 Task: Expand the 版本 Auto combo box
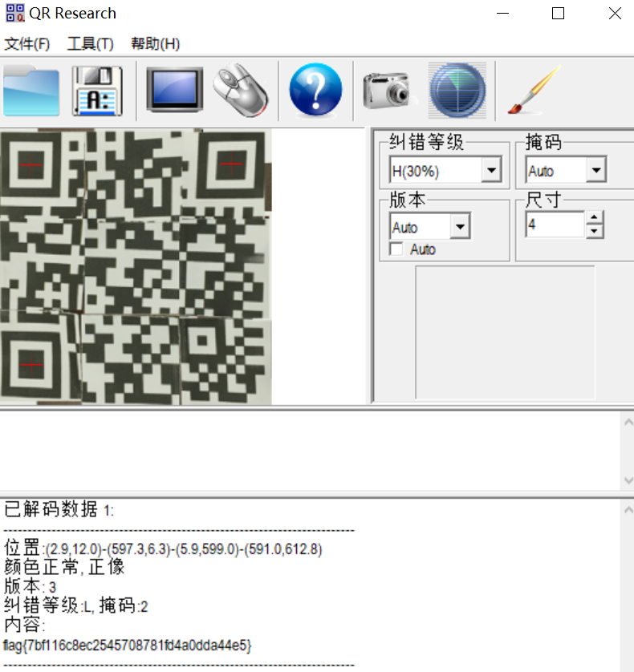461,226
